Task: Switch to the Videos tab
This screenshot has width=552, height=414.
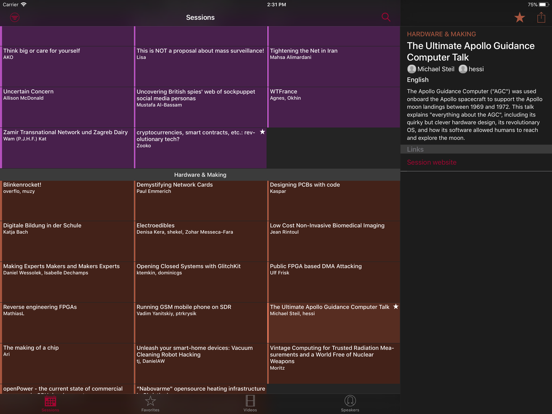Action: pyautogui.click(x=250, y=403)
